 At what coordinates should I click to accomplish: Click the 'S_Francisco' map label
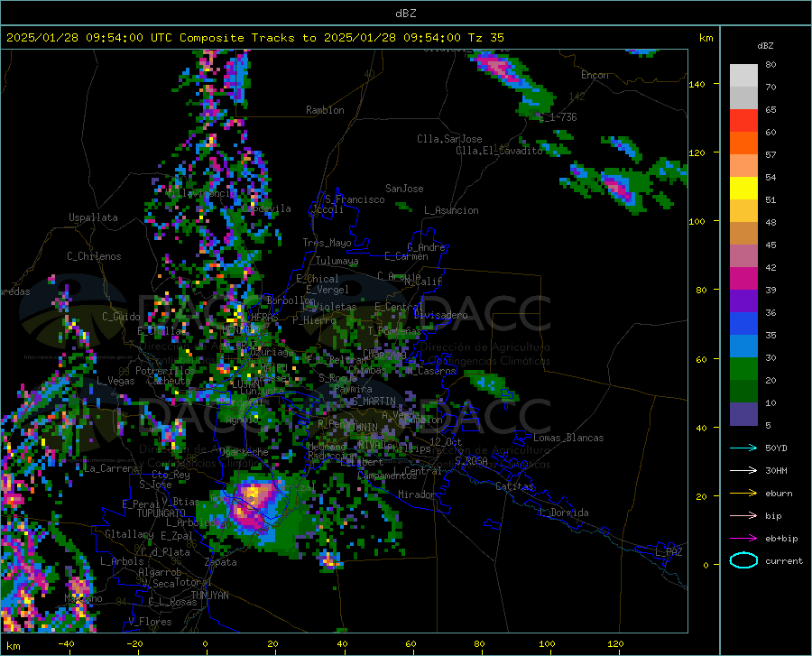pyautogui.click(x=355, y=199)
